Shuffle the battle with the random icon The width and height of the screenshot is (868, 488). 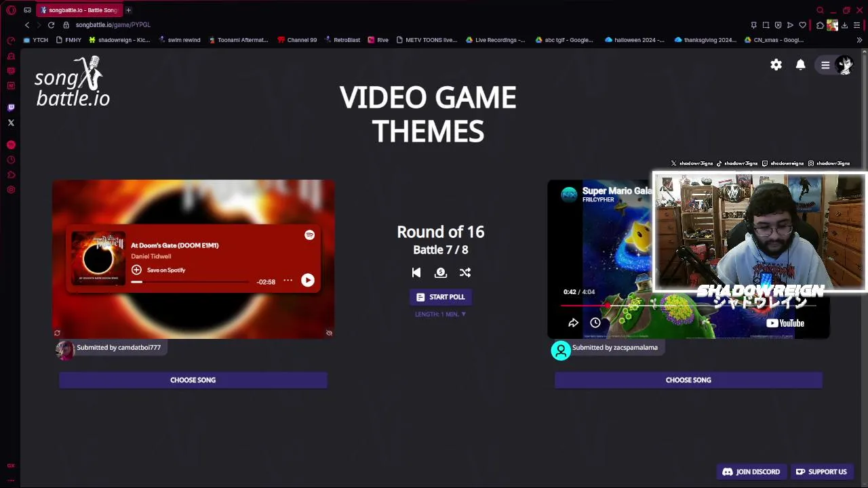point(465,272)
